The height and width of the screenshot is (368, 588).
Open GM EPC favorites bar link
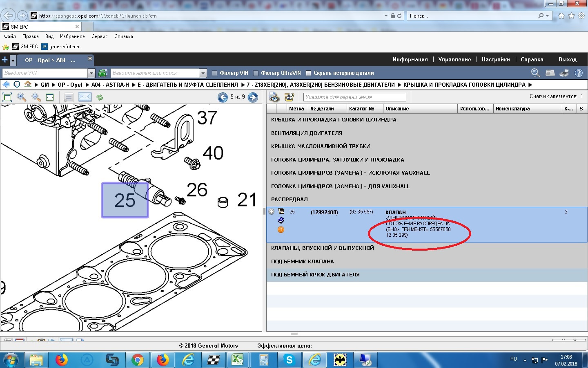(x=25, y=47)
